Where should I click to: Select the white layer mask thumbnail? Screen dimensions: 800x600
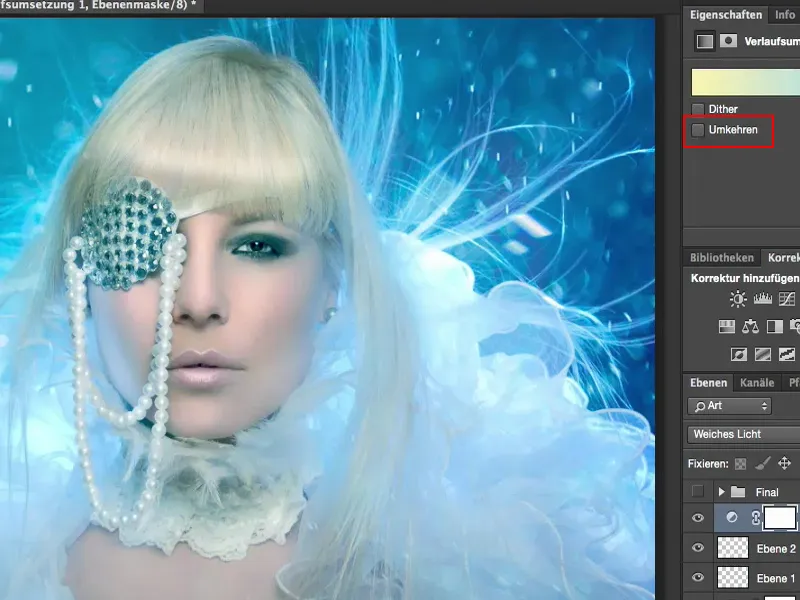pyautogui.click(x=780, y=518)
